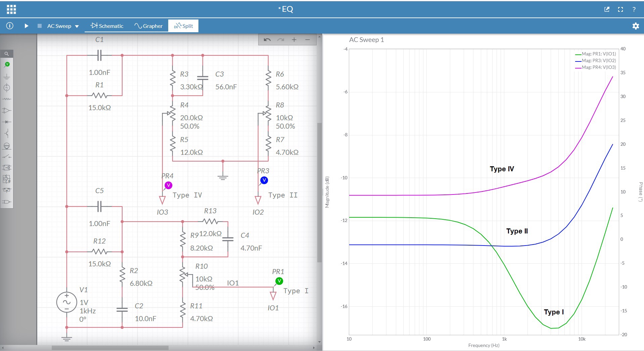Viewport: 644px width, 351px height.
Task: Select the op-amp analog components icon
Action: 7,111
